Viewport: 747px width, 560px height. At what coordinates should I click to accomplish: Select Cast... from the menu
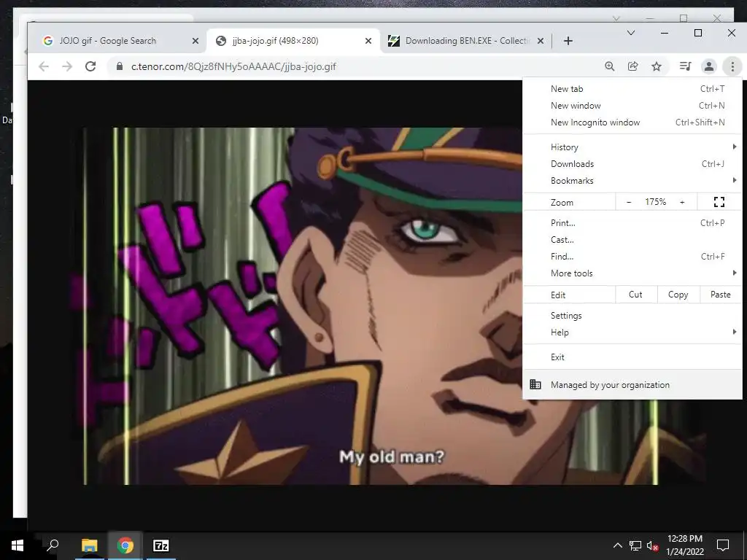point(632,239)
